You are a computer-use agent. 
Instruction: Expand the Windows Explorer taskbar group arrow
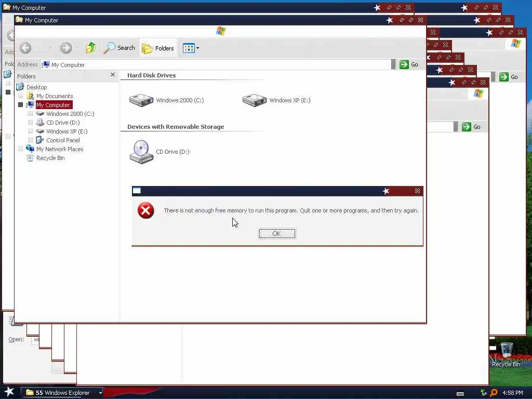click(x=100, y=393)
